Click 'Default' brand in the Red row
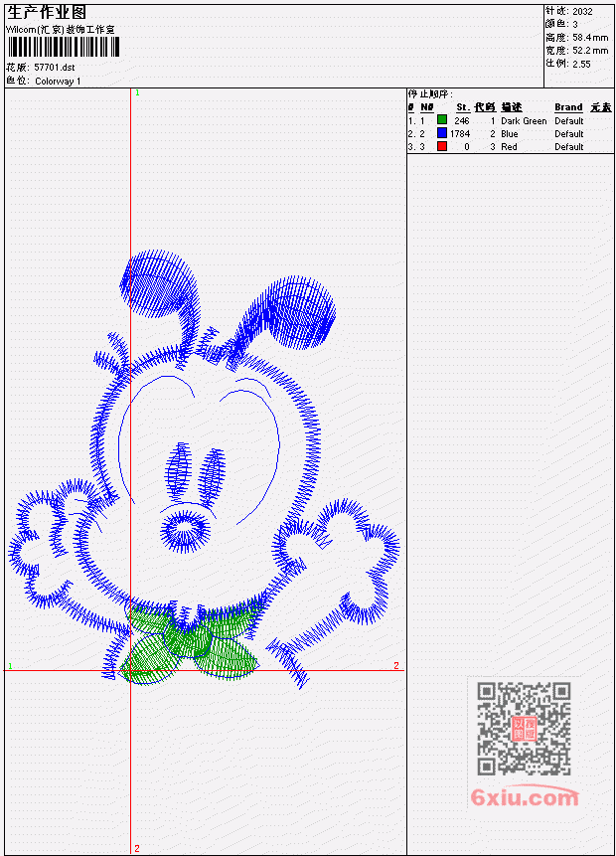Image resolution: width=616 pixels, height=856 pixels. (569, 147)
